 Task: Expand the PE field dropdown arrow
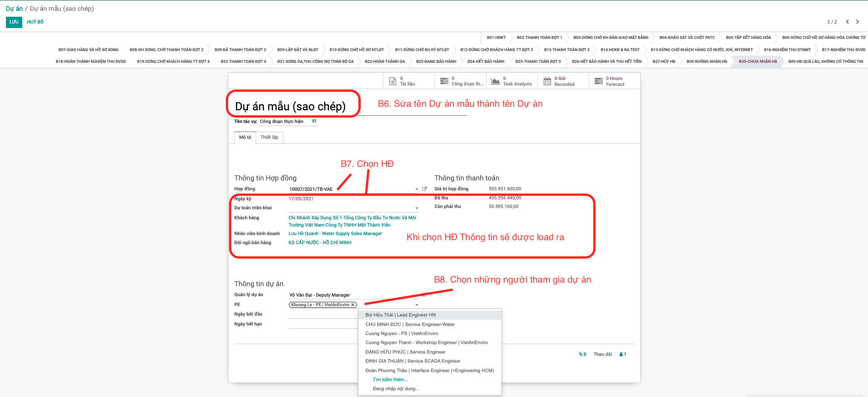click(x=416, y=305)
